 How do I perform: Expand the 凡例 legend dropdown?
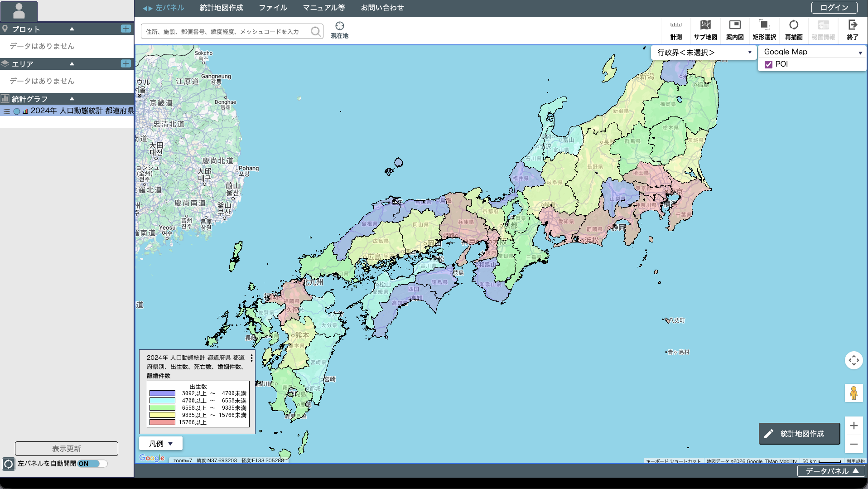[x=161, y=444]
